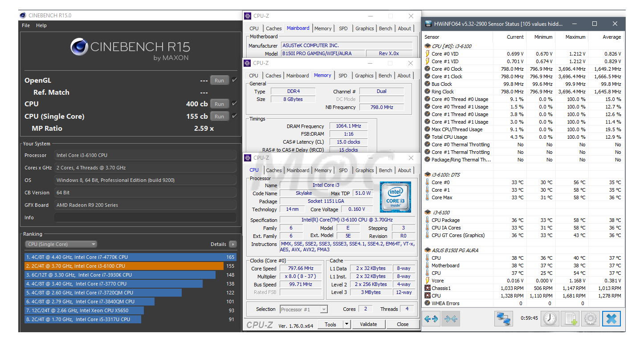Click the lightning icon beside Vcore
The image size is (644, 342).
tap(428, 281)
